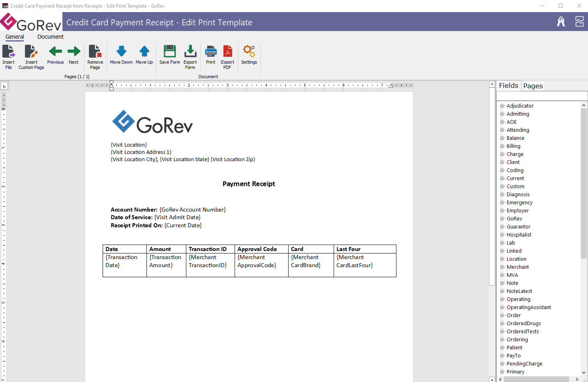Click document vertical scrollbar up arrow
Image resolution: width=588 pixels, height=382 pixels.
pos(492,84)
